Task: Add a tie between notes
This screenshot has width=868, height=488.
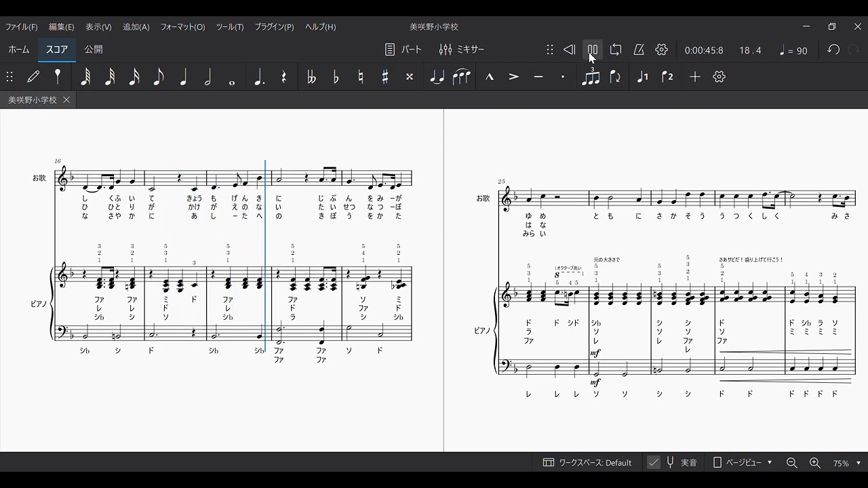Action: click(437, 77)
